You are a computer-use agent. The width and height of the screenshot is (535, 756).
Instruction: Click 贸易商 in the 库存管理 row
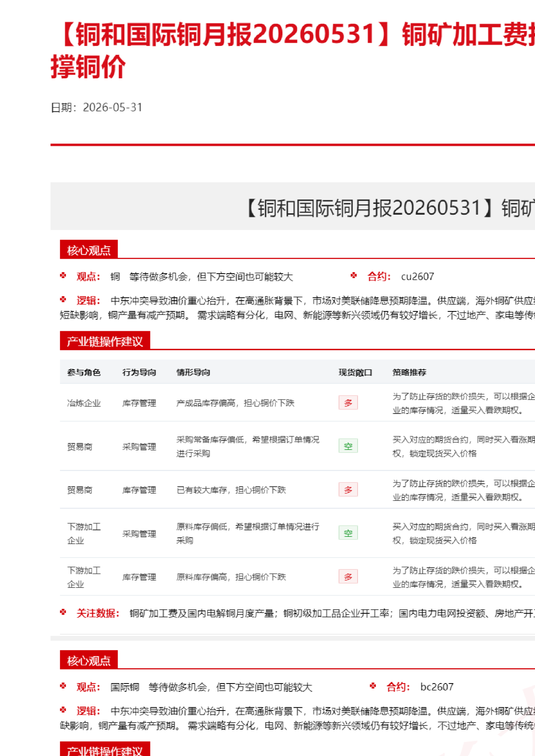tap(80, 490)
